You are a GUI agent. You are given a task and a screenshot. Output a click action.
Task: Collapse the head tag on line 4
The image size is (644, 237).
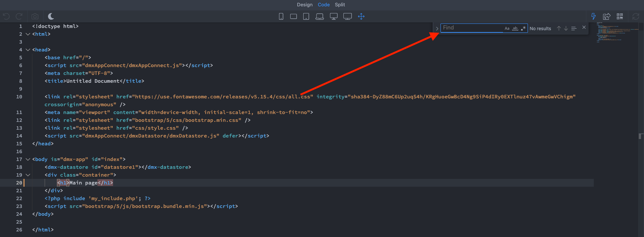28,50
